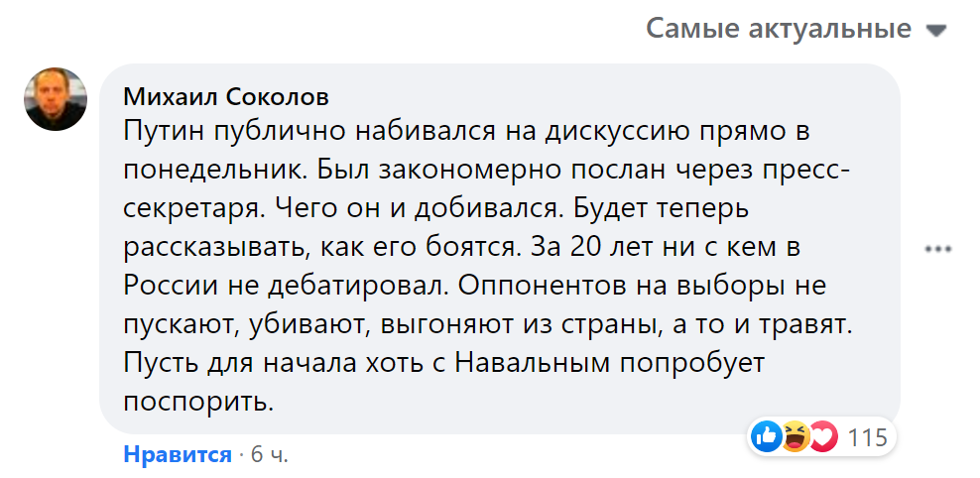Open Михаил Соколов's profile picture
980x478 pixels.
[x=56, y=98]
